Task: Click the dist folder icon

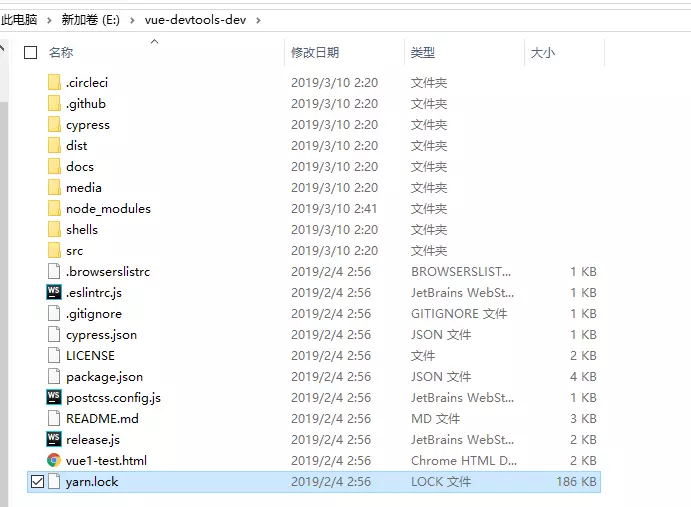Action: 54,145
